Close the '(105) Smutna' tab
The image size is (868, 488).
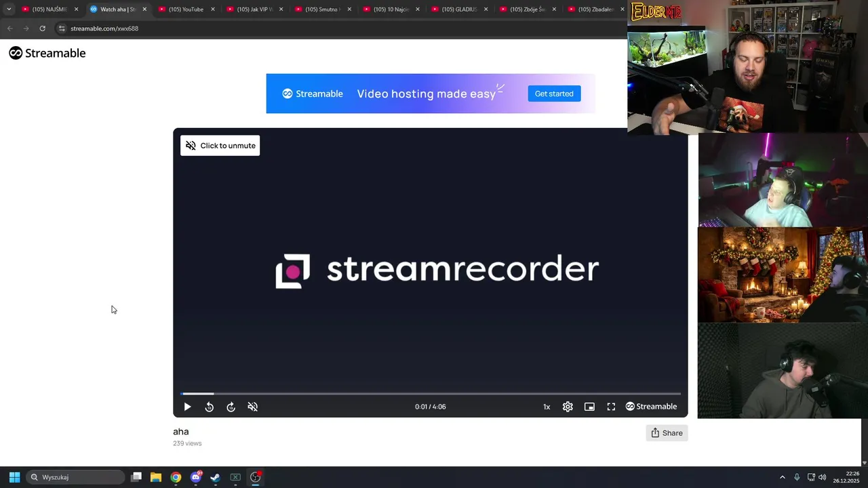349,9
